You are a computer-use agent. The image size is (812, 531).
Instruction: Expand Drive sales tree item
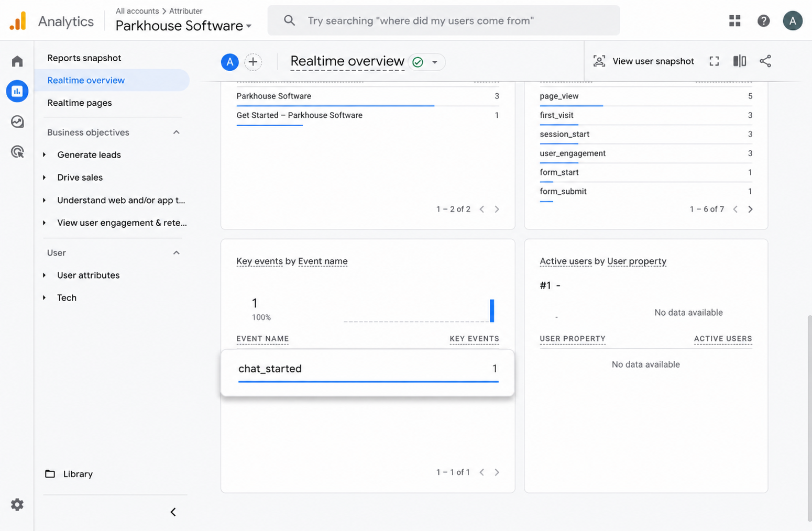45,178
